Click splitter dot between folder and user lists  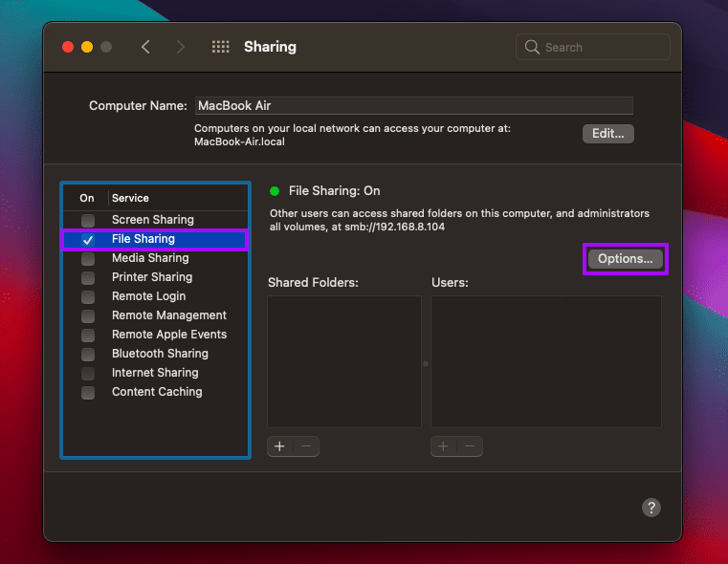(426, 363)
